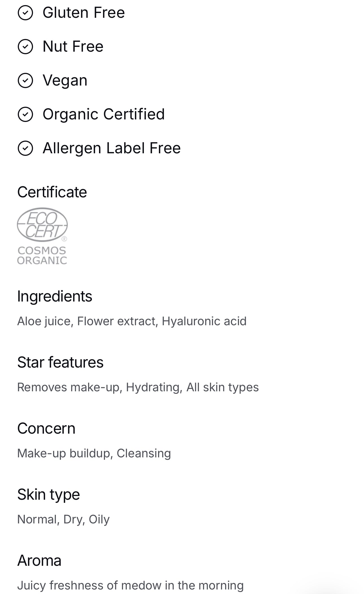The image size is (364, 594).
Task: Click the Aroma section heading
Action: click(39, 561)
